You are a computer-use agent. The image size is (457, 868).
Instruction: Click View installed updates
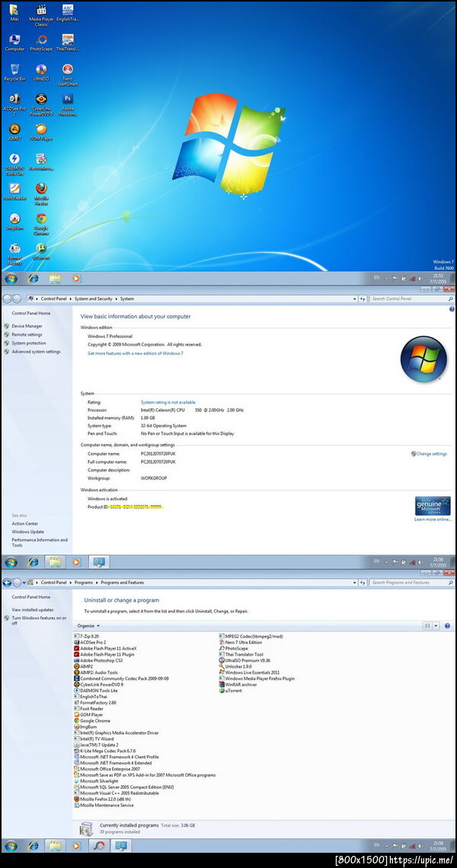tap(33, 609)
